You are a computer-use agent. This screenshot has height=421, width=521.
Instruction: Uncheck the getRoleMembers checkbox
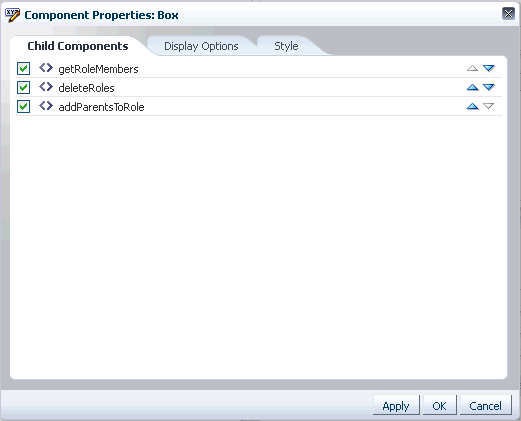(23, 69)
